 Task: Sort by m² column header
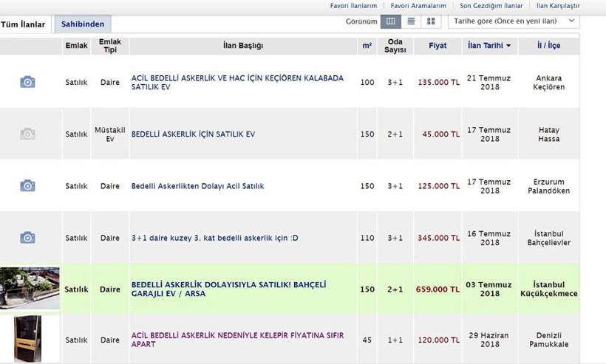[367, 46]
